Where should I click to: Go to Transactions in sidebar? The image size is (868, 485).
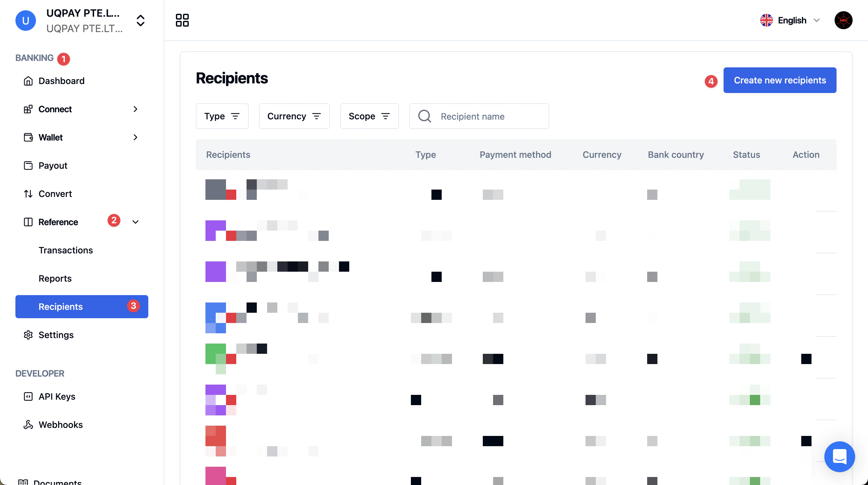coord(66,250)
